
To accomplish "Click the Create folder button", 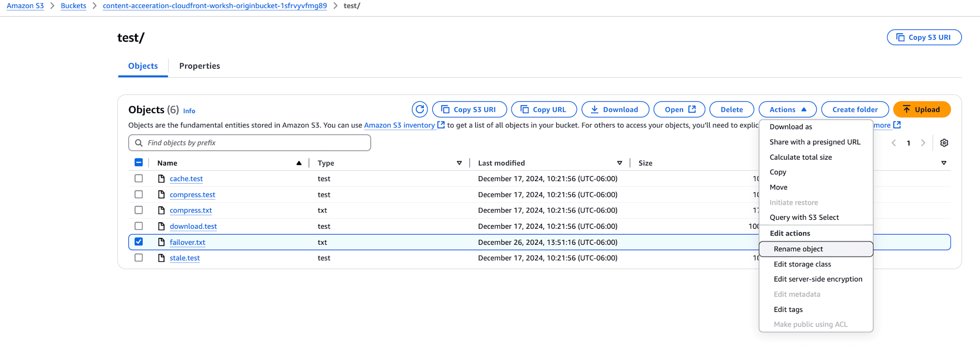I will pyautogui.click(x=855, y=110).
